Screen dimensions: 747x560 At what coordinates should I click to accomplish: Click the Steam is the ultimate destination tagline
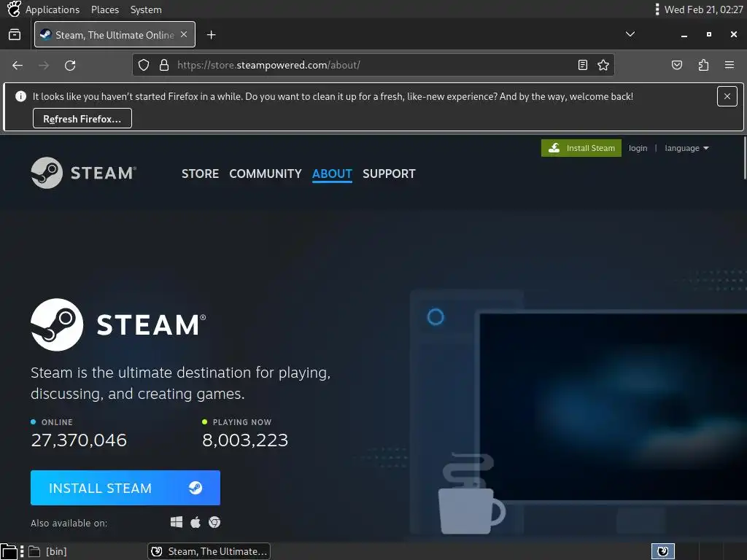181,383
